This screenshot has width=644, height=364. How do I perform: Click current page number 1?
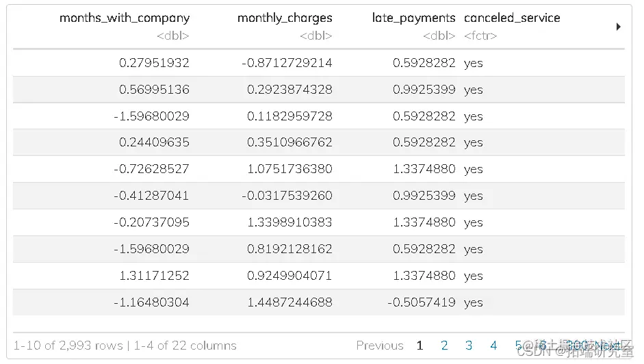pos(420,346)
